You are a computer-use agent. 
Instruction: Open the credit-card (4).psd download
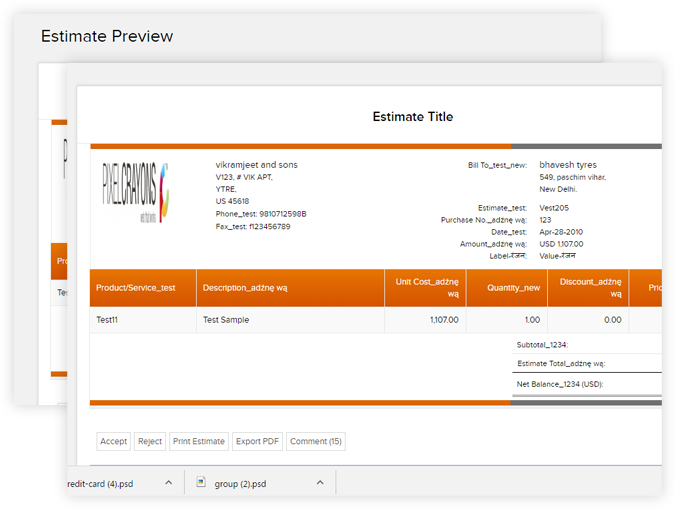[x=100, y=484]
